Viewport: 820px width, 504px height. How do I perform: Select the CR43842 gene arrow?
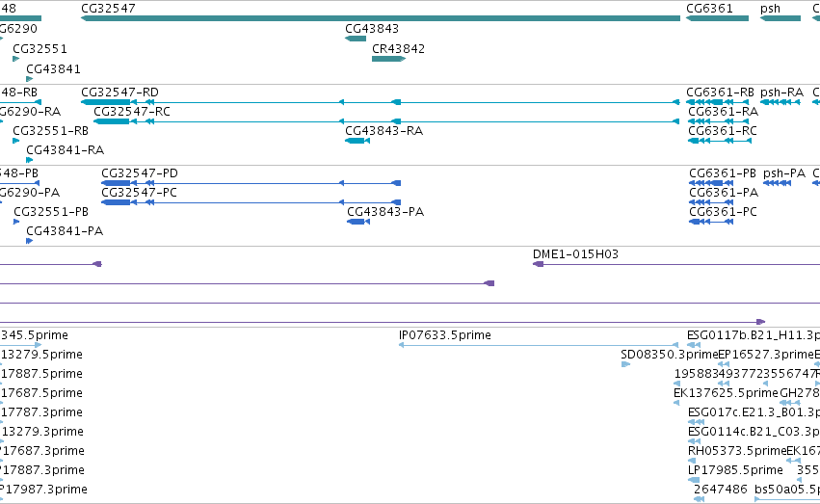[x=389, y=59]
